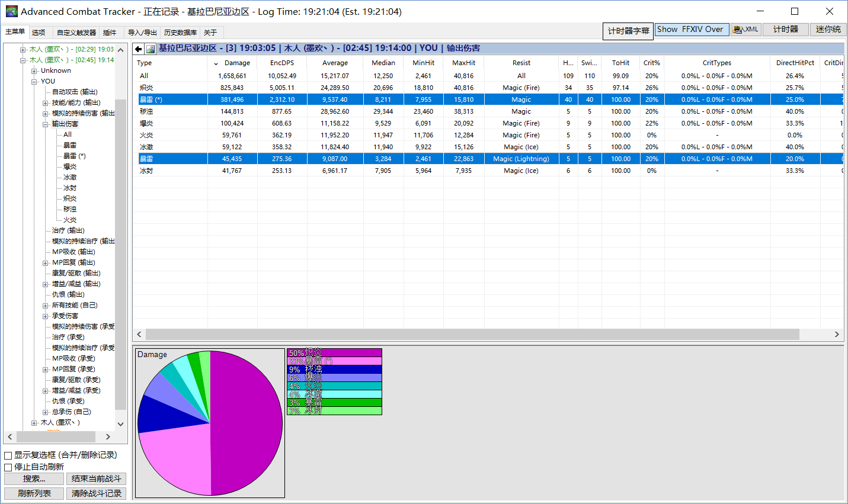
Task: Toggle the 停止自动刷新 checkbox
Action: (x=8, y=467)
